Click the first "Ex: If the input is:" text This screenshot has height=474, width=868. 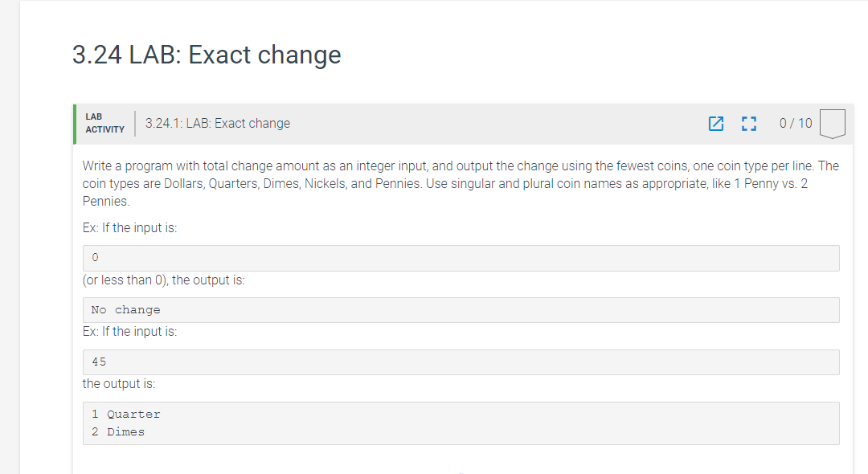point(129,227)
